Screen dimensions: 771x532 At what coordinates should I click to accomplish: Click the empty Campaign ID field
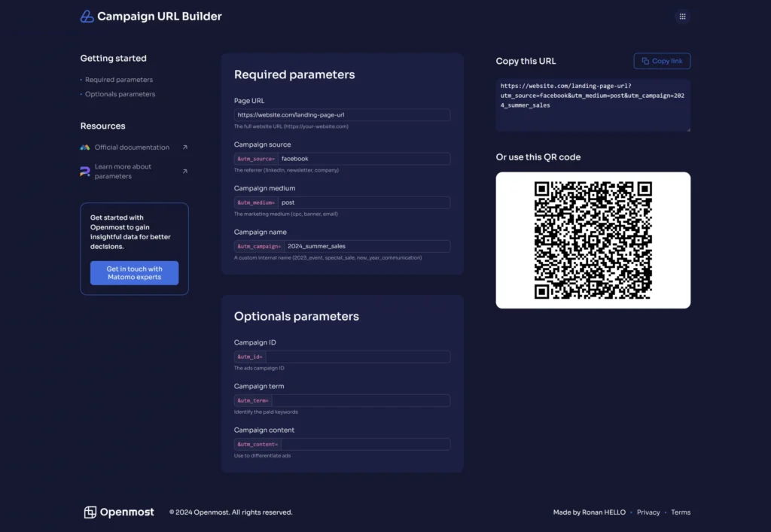(358, 357)
